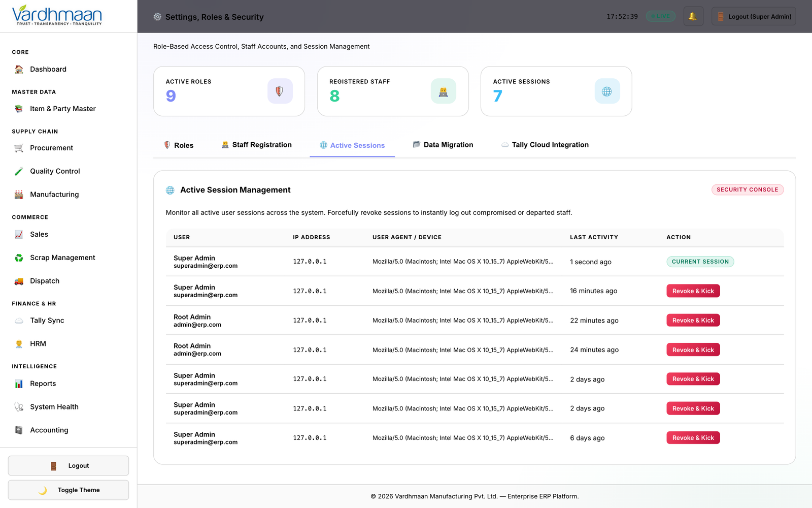The height and width of the screenshot is (508, 812).
Task: Open Dashboard house icon in sidebar
Action: click(19, 69)
